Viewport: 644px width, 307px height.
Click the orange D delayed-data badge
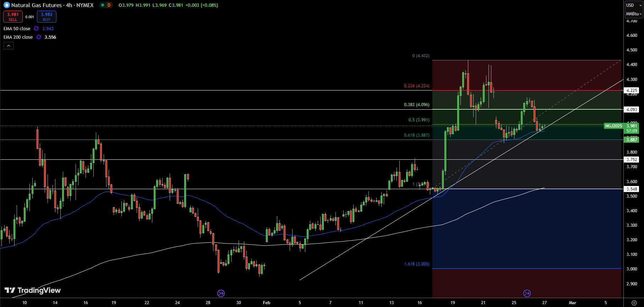109,5
